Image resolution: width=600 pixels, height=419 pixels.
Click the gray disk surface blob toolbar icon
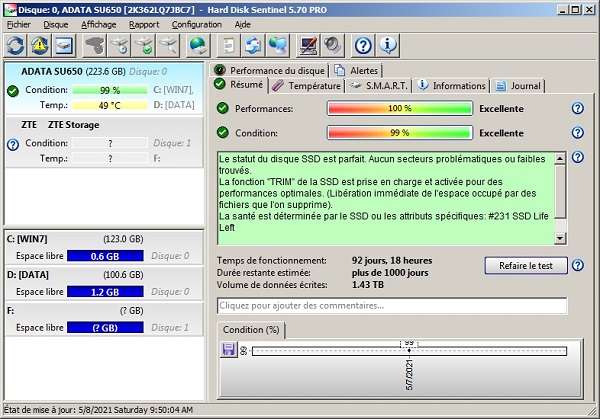pos(95,45)
